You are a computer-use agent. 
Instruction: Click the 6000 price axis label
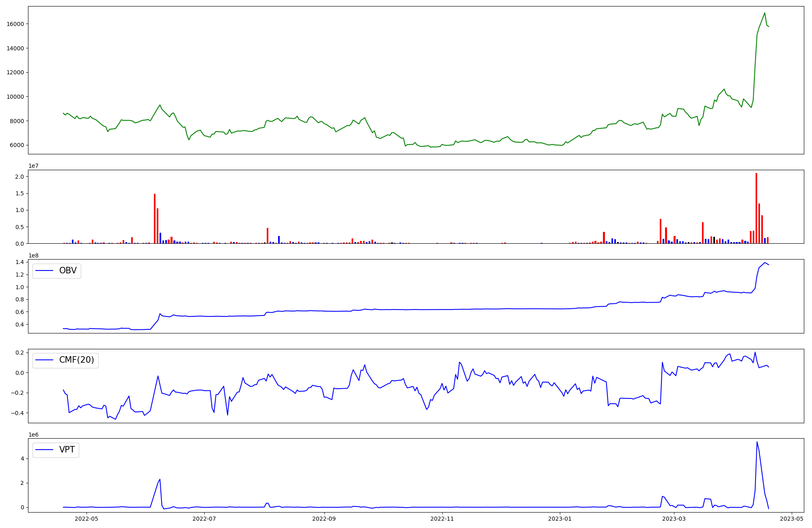coord(17,145)
